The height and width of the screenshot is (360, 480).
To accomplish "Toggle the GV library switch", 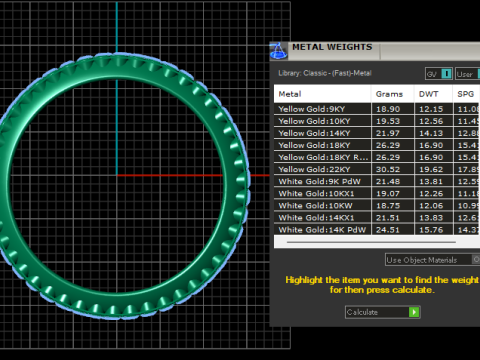I will pos(446,74).
